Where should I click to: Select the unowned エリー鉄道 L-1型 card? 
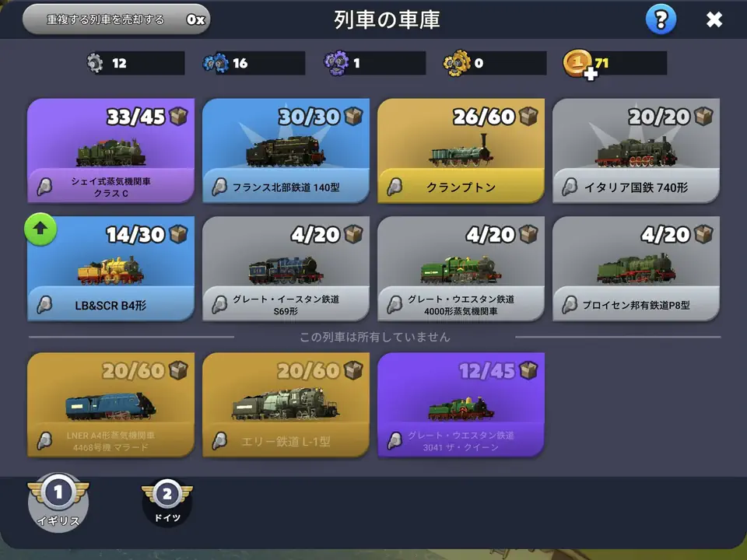coord(286,404)
